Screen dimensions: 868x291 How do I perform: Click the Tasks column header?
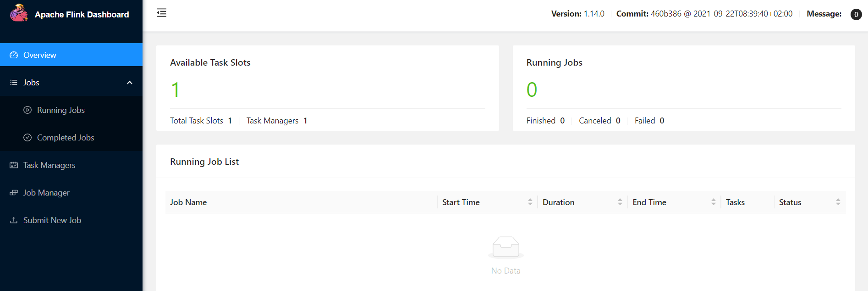coord(735,202)
